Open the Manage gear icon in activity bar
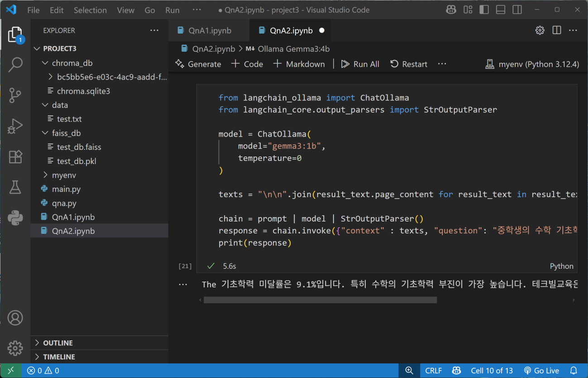Image resolution: width=588 pixels, height=378 pixels. (15, 348)
